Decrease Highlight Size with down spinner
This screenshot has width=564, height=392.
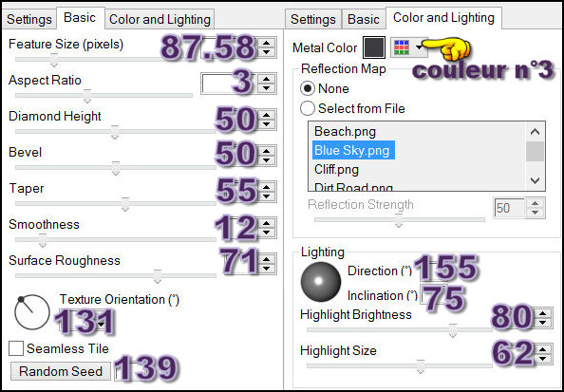(x=542, y=358)
